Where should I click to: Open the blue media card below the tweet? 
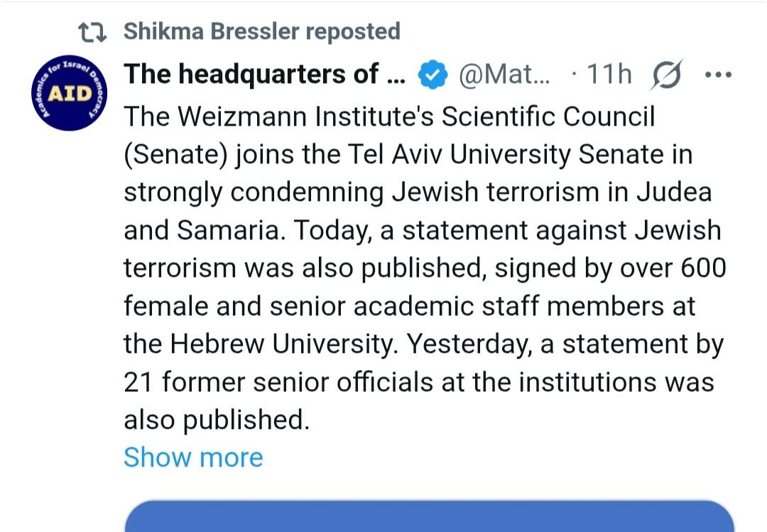click(429, 516)
